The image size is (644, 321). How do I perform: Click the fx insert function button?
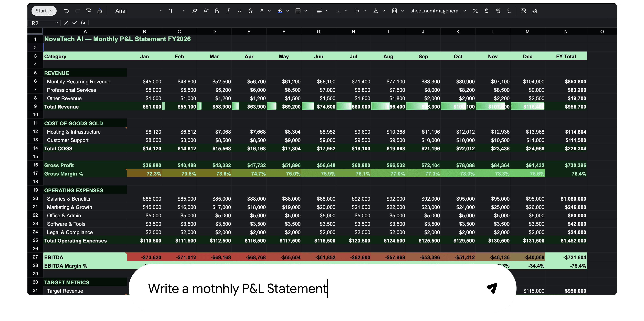(83, 23)
